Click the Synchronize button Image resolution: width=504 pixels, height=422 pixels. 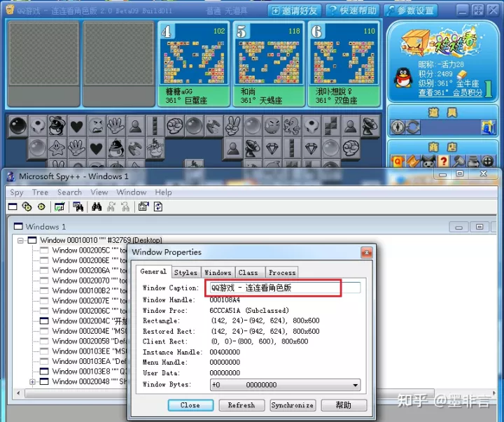point(293,405)
